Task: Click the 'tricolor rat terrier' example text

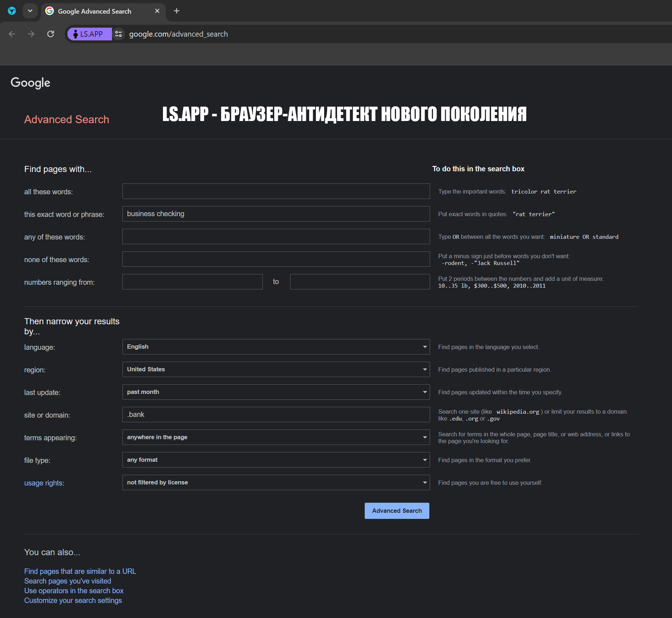Action: click(543, 192)
